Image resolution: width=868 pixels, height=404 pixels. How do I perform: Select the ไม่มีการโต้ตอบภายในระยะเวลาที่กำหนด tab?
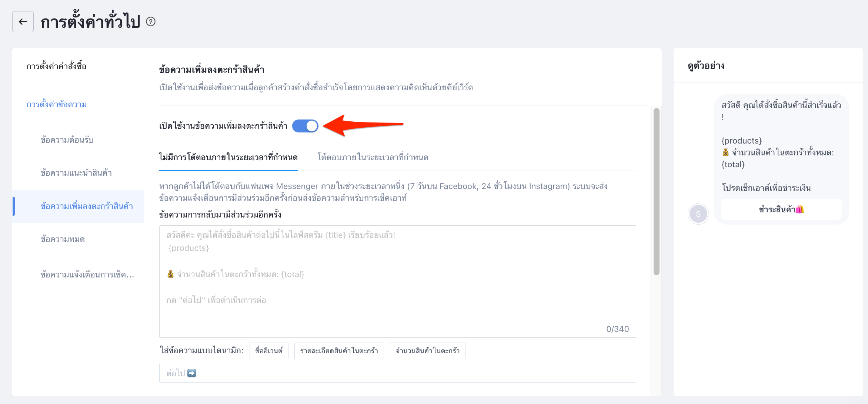[x=228, y=158]
